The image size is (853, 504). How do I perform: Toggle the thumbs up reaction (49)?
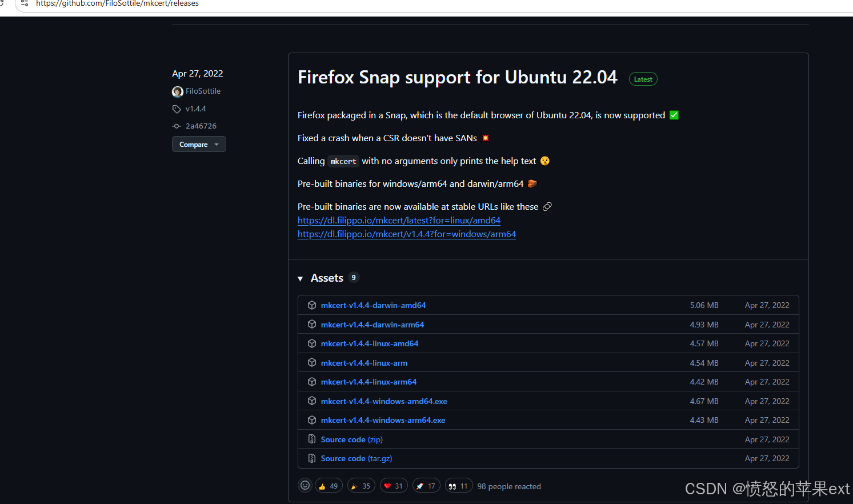(x=329, y=486)
